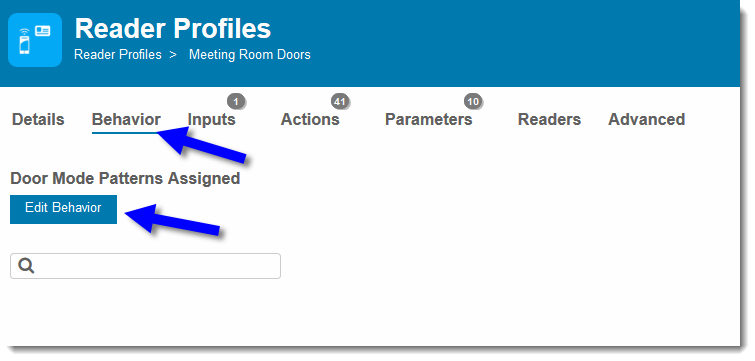The width and height of the screenshot is (755, 361).
Task: Follow the Reader Profiles breadcrumb link
Action: [117, 54]
